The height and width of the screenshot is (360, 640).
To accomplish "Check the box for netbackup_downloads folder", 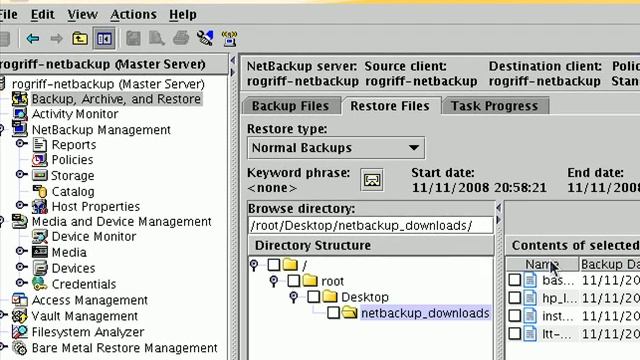I will tap(333, 313).
